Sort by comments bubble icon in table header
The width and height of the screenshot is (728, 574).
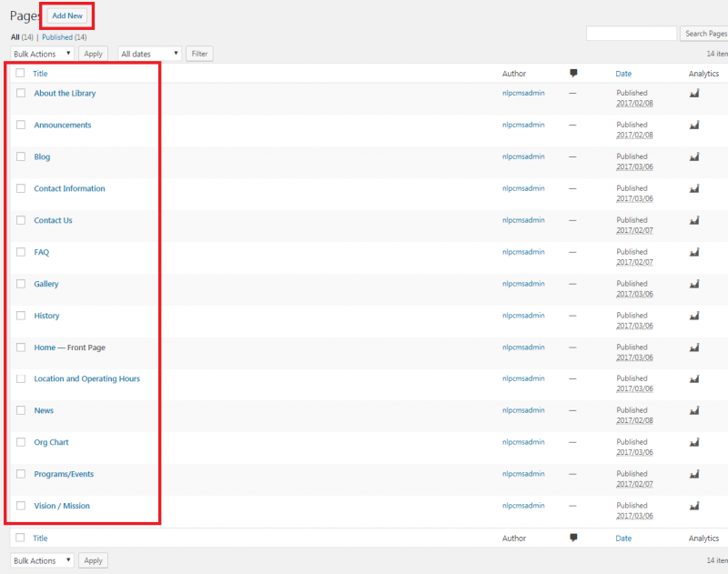[573, 74]
